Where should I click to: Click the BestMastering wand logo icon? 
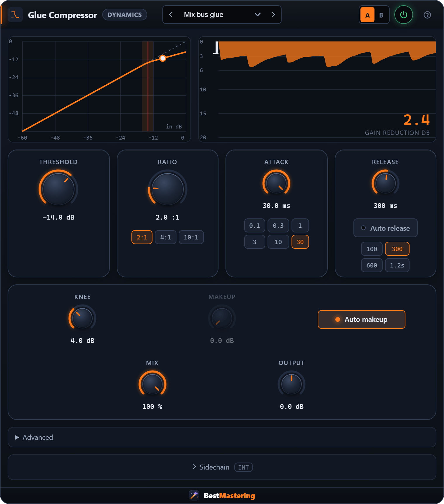click(194, 495)
